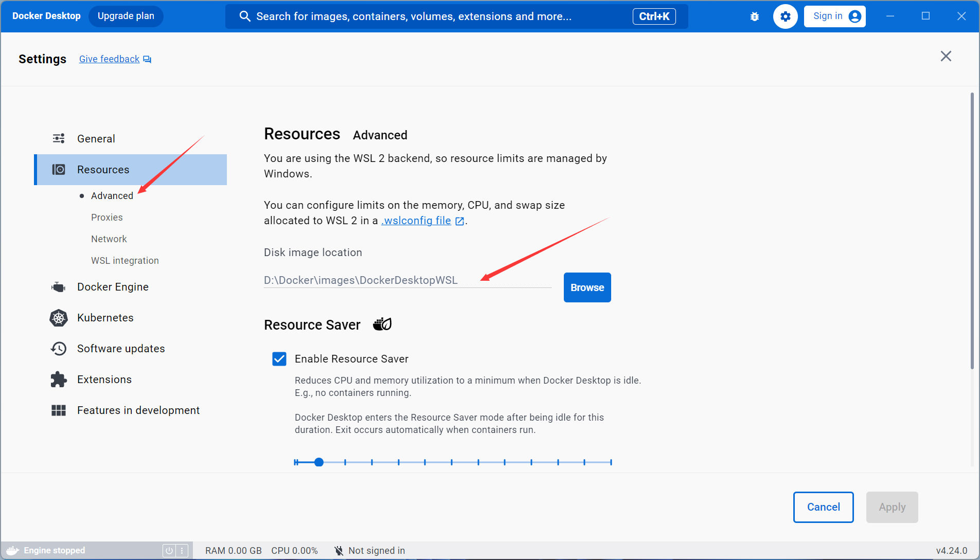Image resolution: width=980 pixels, height=560 pixels.
Task: Click the Resources disk icon
Action: pyautogui.click(x=59, y=169)
